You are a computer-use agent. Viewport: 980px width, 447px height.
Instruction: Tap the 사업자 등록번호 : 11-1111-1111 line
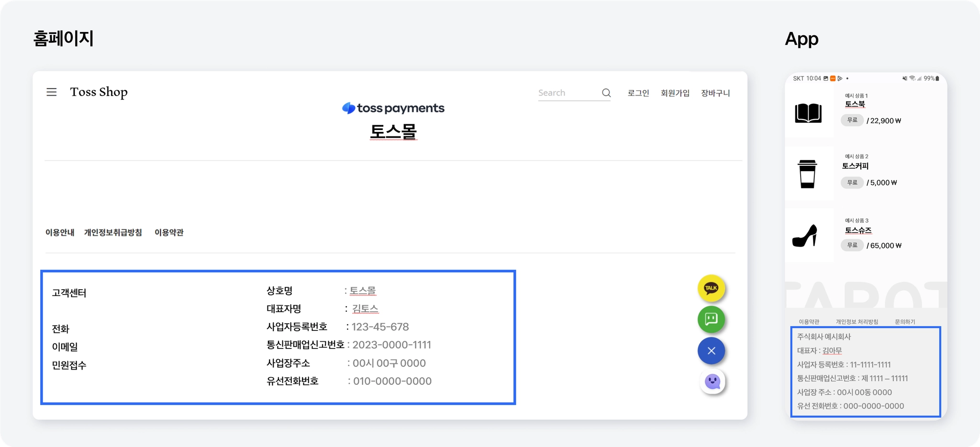pyautogui.click(x=844, y=364)
